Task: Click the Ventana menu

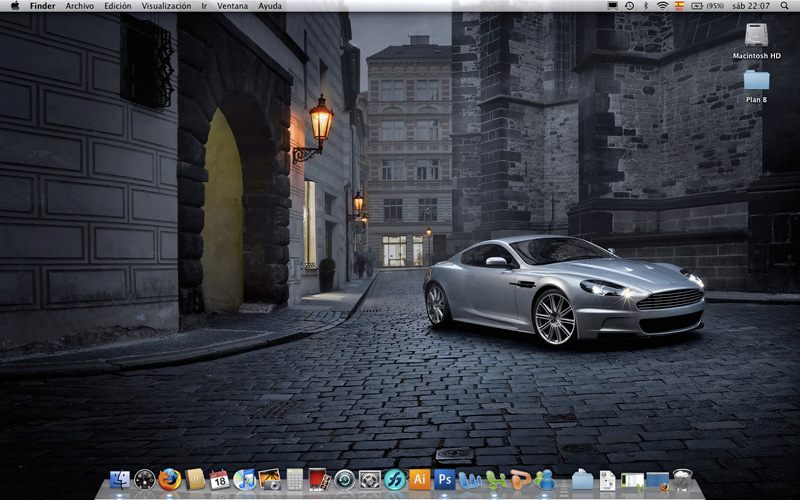Action: [x=232, y=6]
